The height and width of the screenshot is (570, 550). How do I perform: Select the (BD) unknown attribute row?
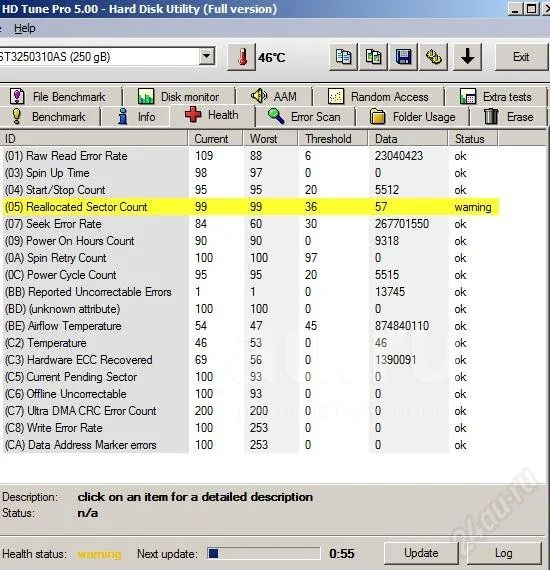(x=251, y=309)
